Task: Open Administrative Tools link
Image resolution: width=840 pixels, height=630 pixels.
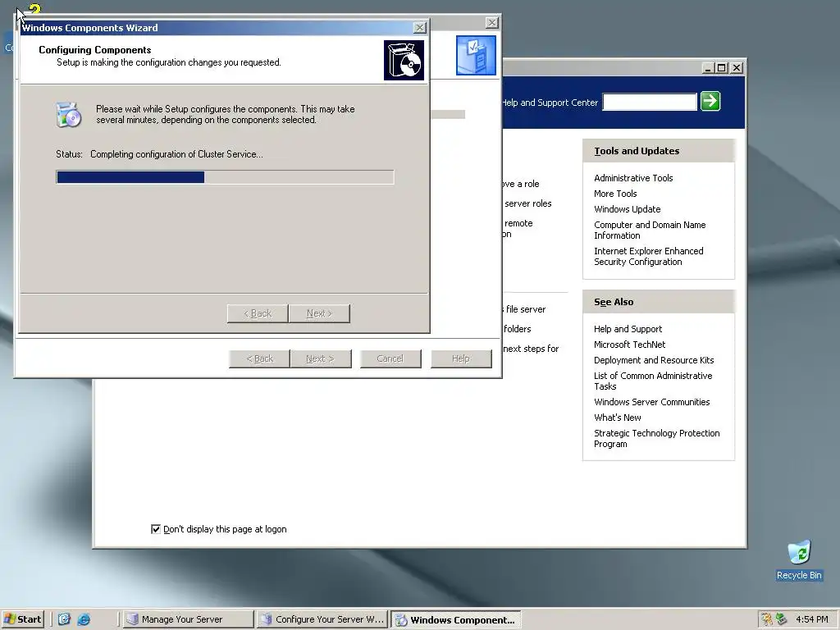Action: point(633,178)
